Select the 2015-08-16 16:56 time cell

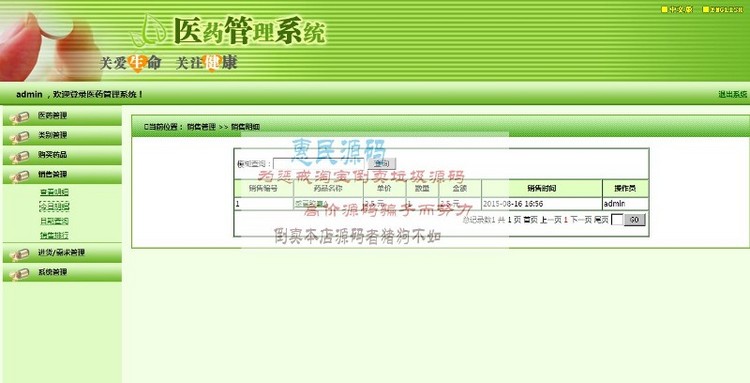point(541,204)
